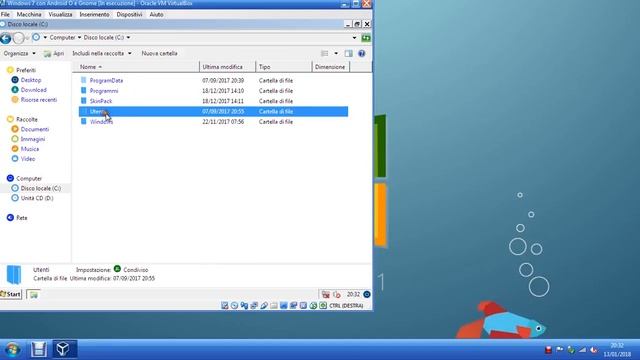Click the Tipo column header
Image resolution: width=640 pixels, height=360 pixels.
pos(284,67)
